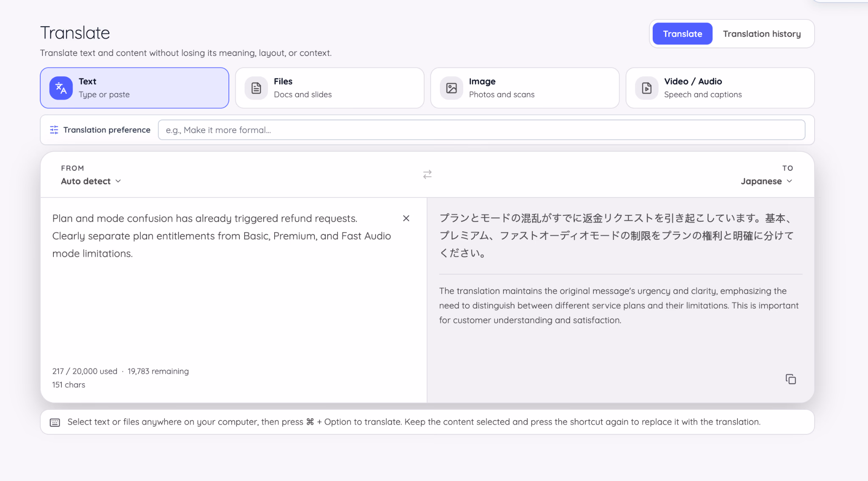The height and width of the screenshot is (481, 868).
Task: Click the keyboard shortcut hint icon
Action: click(x=55, y=422)
